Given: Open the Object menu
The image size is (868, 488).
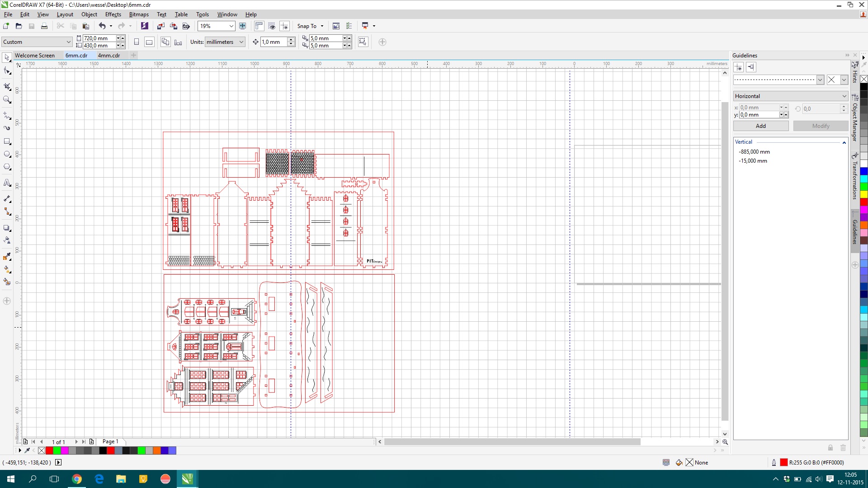Looking at the screenshot, I should (x=88, y=14).
